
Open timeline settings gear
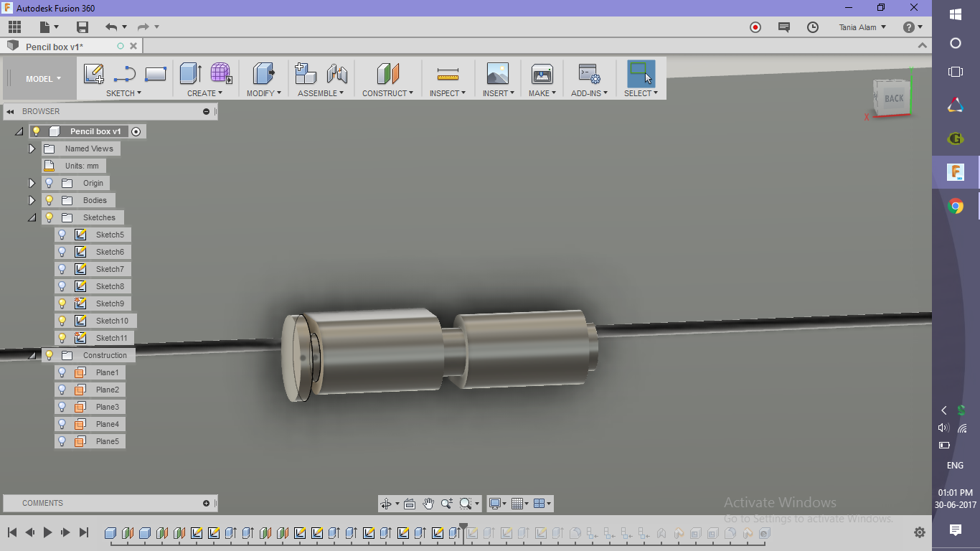coord(920,532)
